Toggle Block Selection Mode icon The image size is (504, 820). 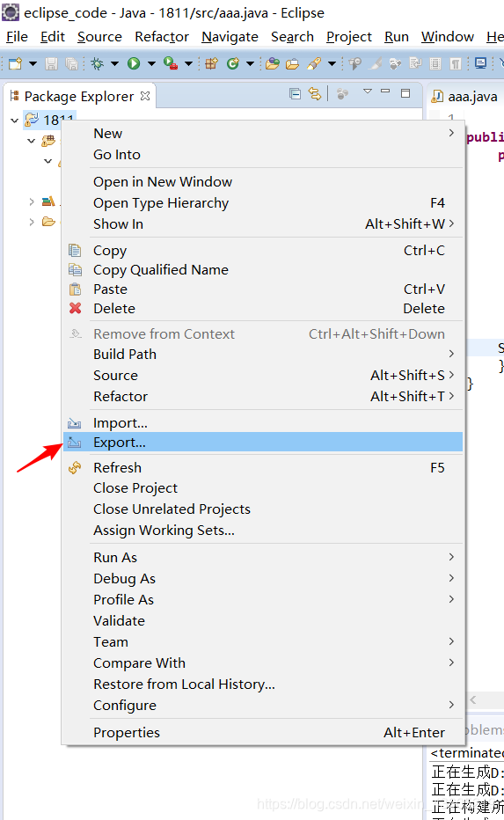coord(435,64)
